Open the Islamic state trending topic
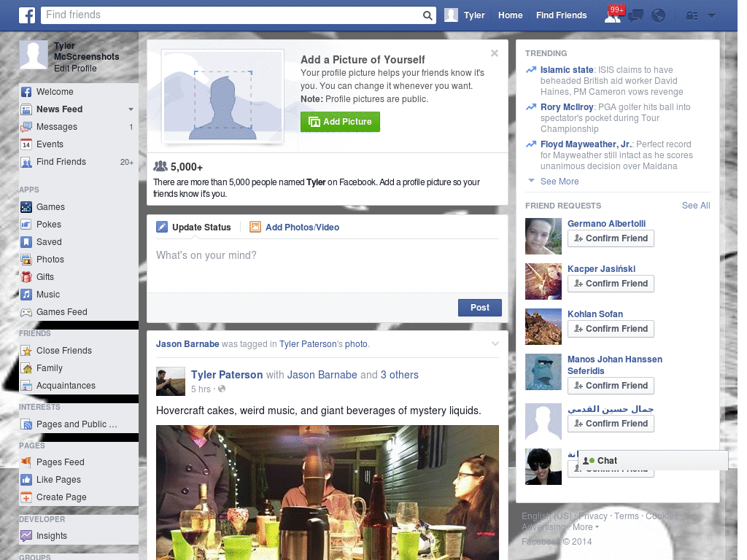The image size is (747, 560). pyautogui.click(x=567, y=70)
